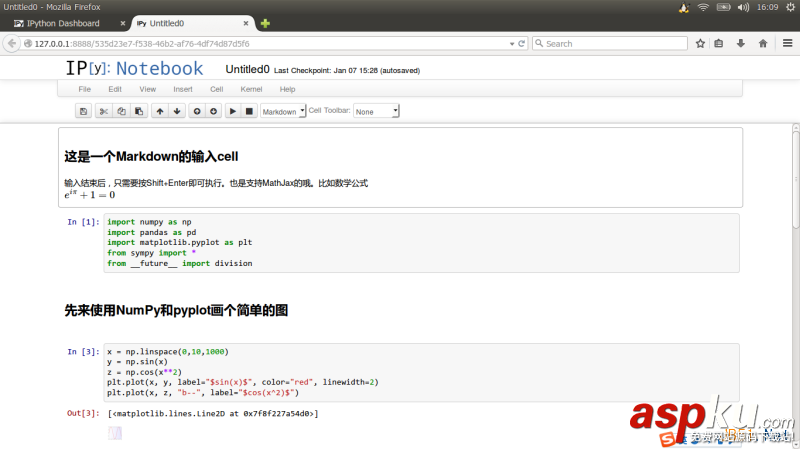The height and width of the screenshot is (449, 800).
Task: Open the Edit menu
Action: (115, 89)
